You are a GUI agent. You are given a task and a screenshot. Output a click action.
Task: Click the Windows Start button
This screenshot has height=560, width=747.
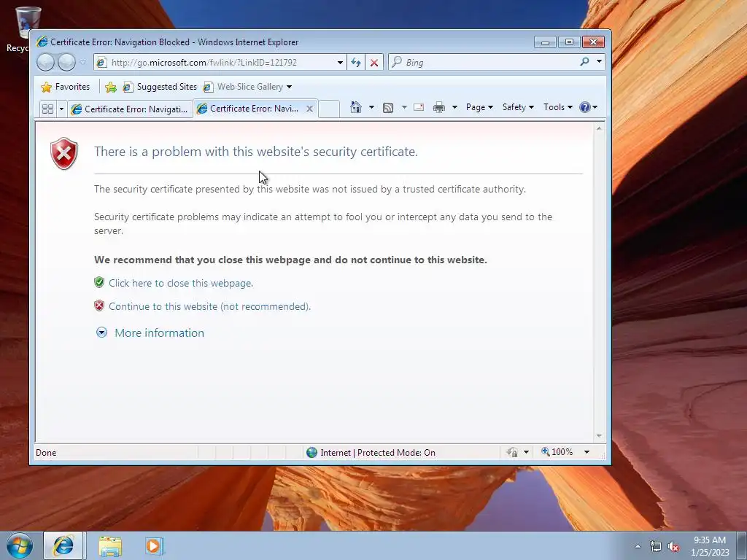[20, 545]
